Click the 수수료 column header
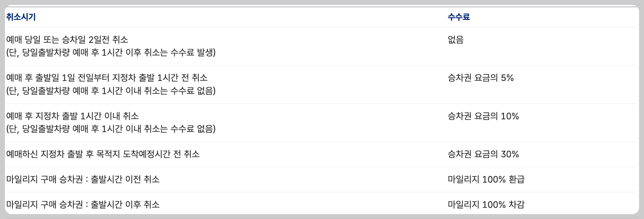The width and height of the screenshot is (644, 219). pyautogui.click(x=459, y=17)
